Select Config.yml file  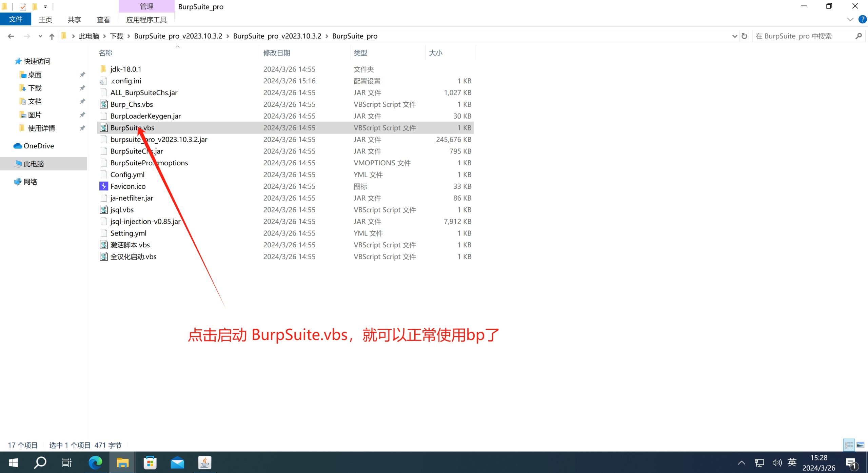click(127, 175)
